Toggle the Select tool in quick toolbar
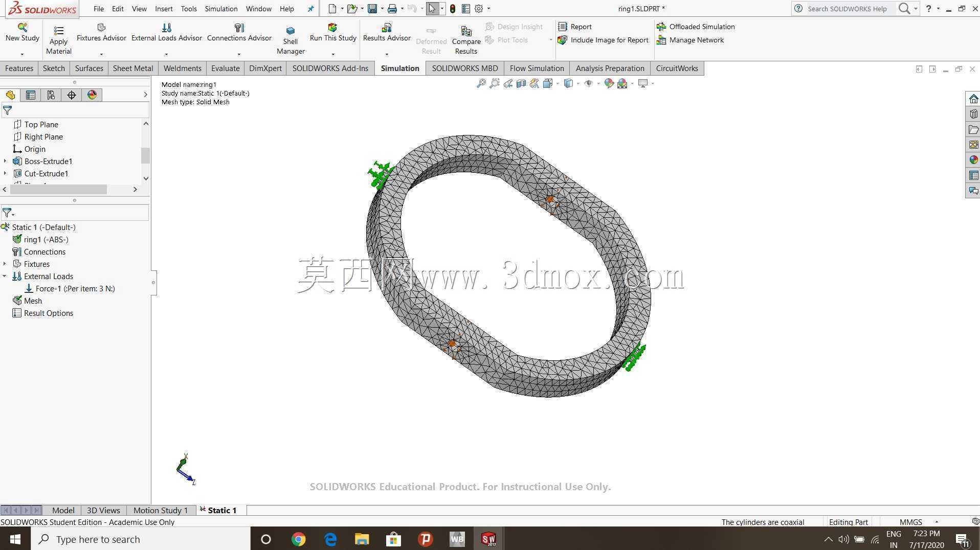 (432, 9)
